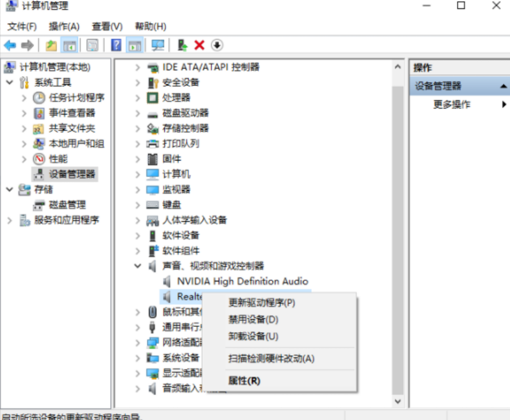This screenshot has width=510, height=420.
Task: Click the red X uninstall device icon
Action: coord(199,45)
